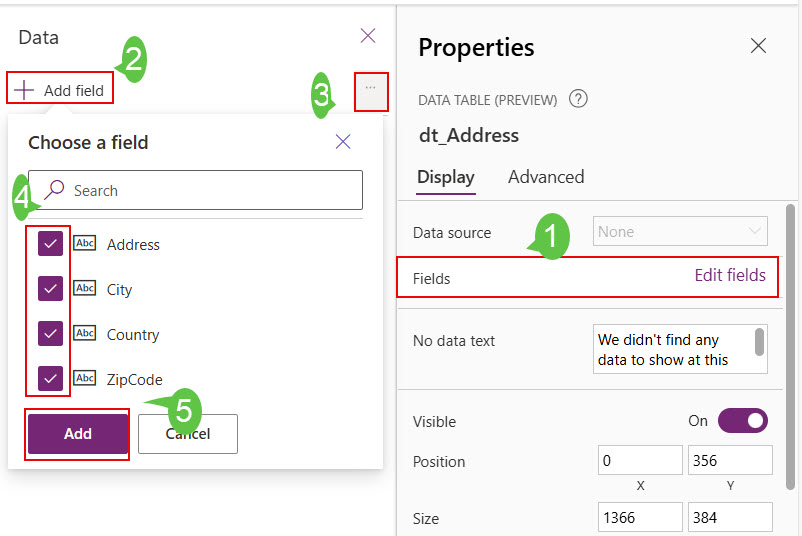
Task: Click the Position X input field
Action: (x=640, y=460)
